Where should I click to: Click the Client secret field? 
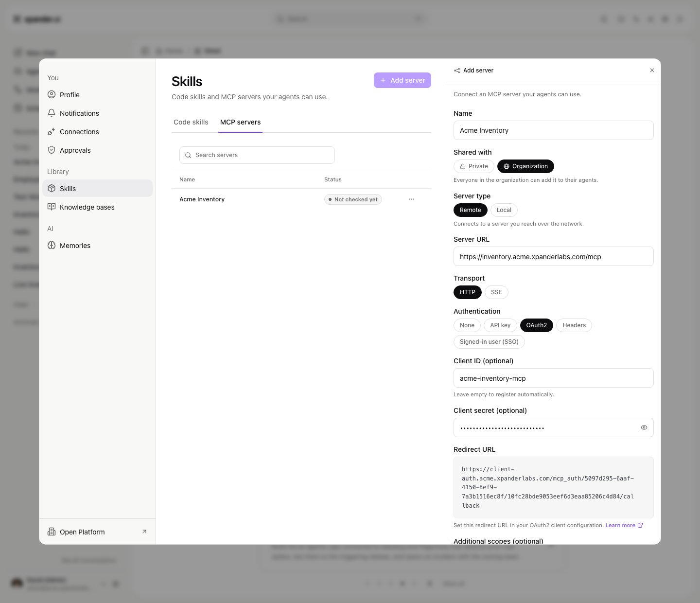[x=554, y=427]
